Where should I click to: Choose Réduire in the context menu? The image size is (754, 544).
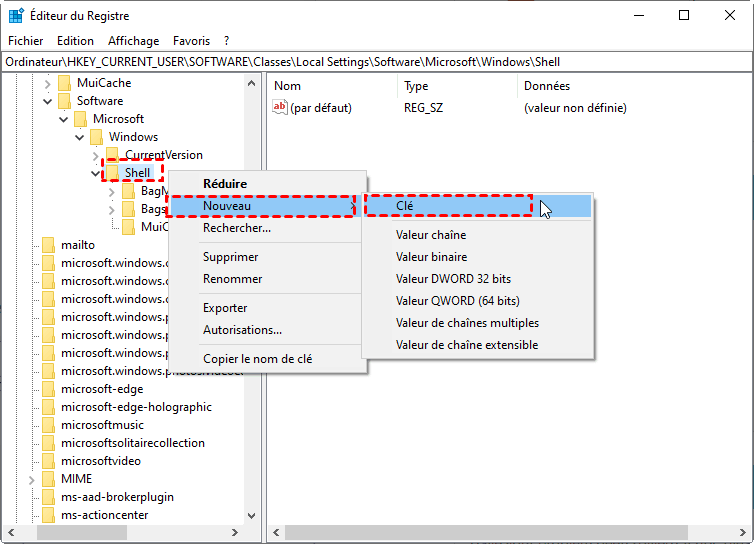[267, 184]
